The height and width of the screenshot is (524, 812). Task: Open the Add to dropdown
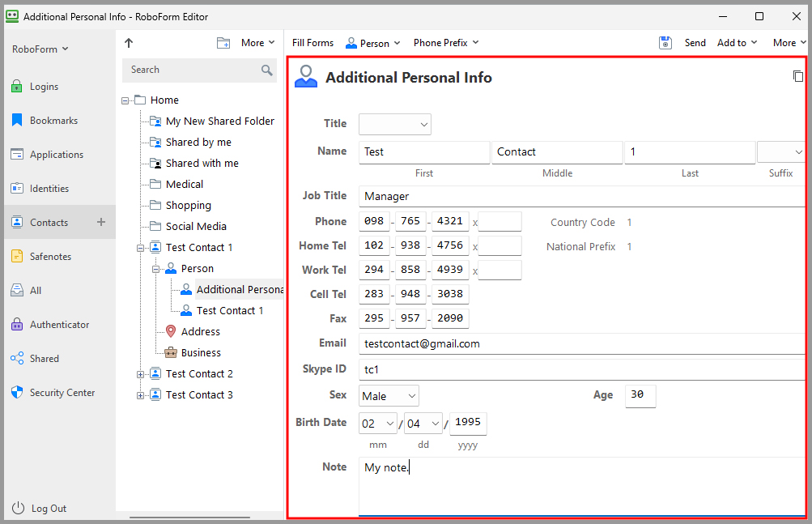click(737, 43)
